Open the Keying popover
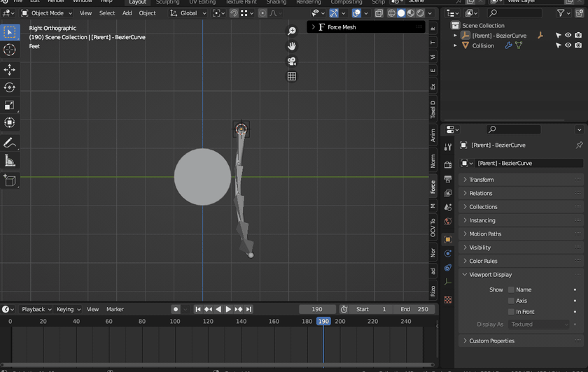Viewport: 588px width, 372px height. click(69, 310)
